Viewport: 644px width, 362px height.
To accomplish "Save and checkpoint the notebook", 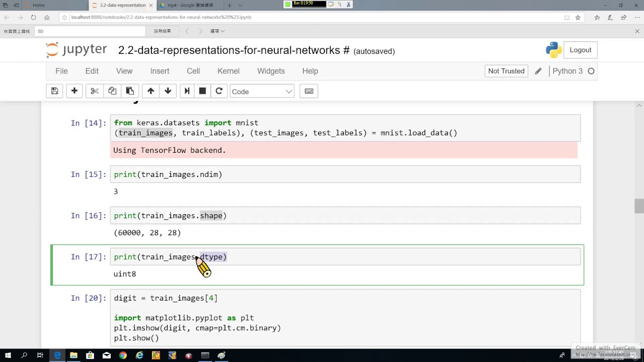I will [x=55, y=91].
